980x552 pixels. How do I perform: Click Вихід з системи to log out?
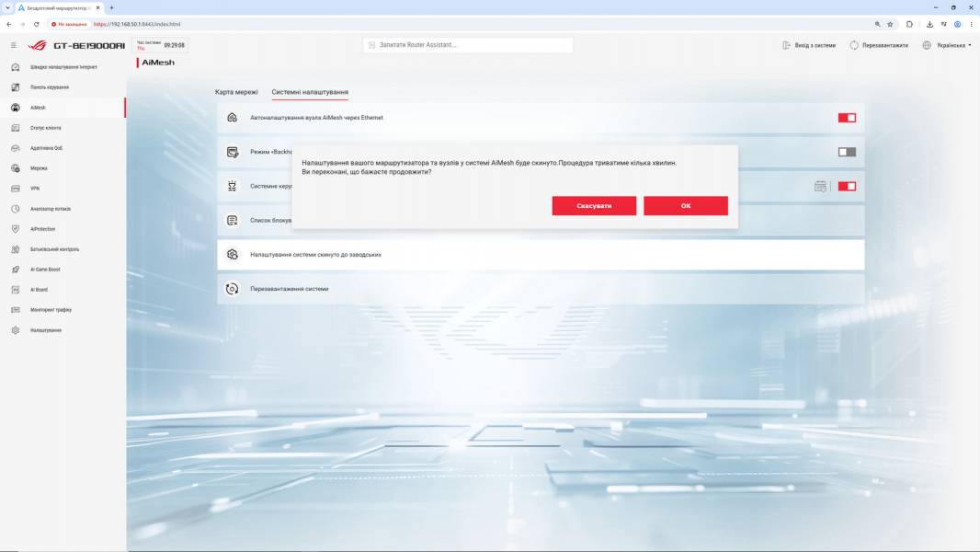click(x=809, y=45)
